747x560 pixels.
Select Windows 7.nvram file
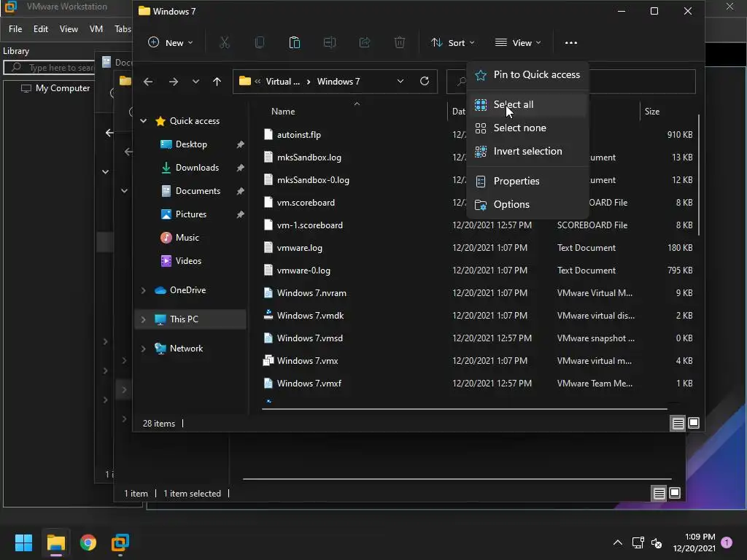click(x=311, y=293)
